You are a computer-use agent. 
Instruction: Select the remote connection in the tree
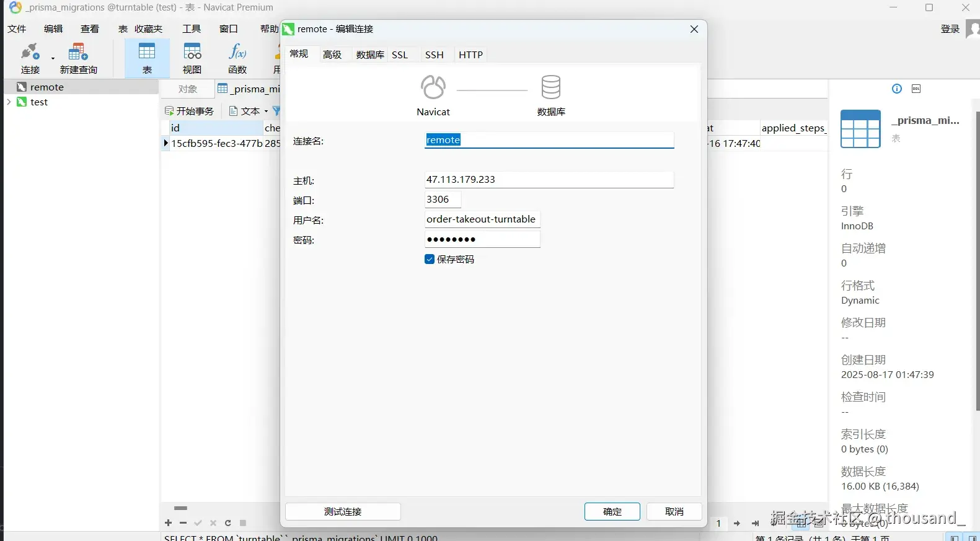click(81, 87)
